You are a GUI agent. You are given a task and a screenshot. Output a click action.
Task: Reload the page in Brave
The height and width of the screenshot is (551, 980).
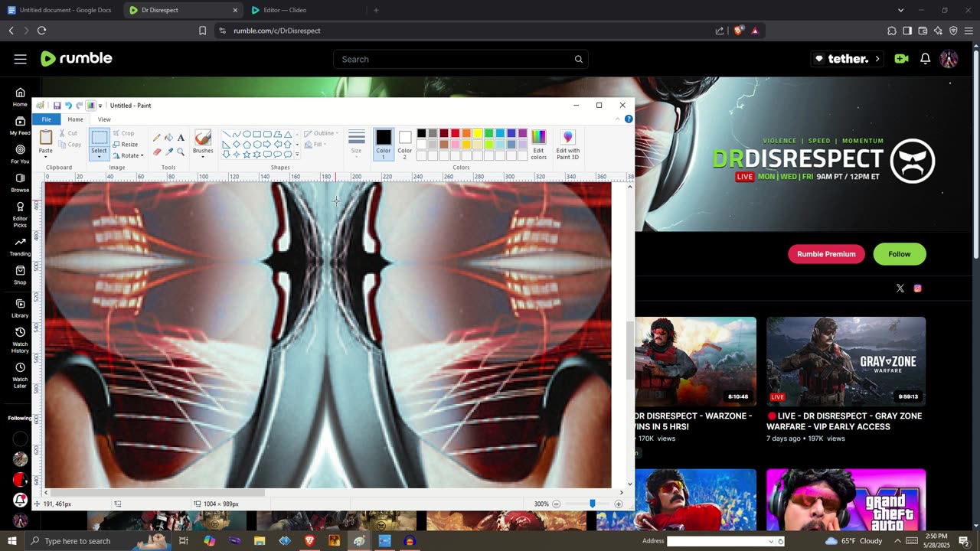click(x=41, y=31)
